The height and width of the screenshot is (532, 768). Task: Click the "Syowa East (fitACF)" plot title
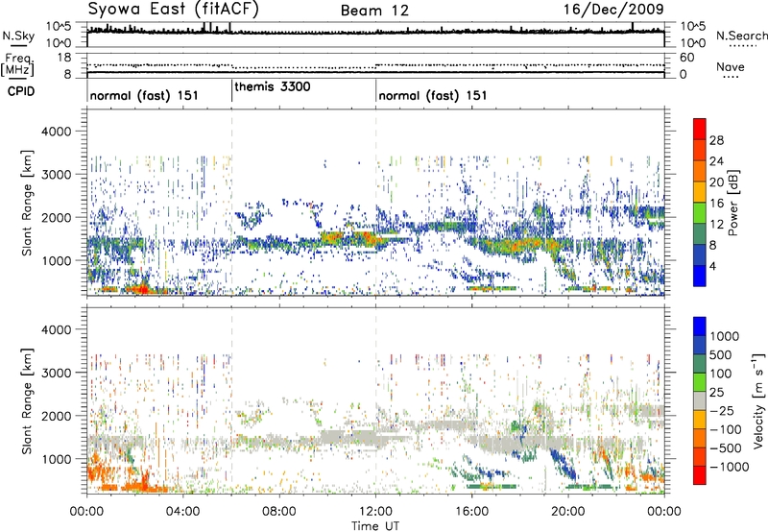tap(173, 9)
